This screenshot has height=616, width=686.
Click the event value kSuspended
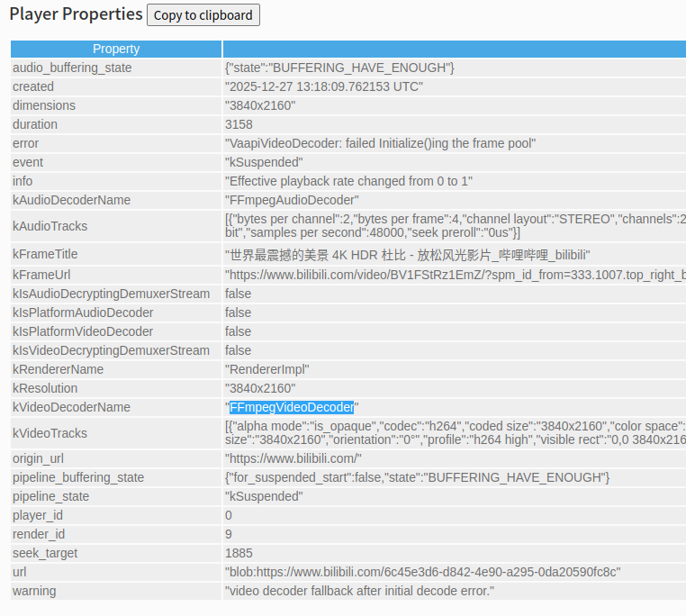click(x=264, y=162)
